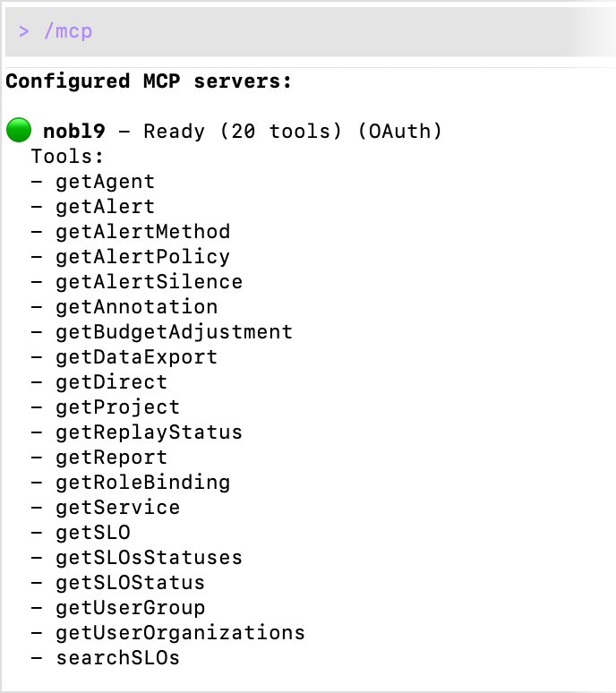Select the "Configured MCP servers:" heading
Screen dimensions: 616x693
[x=149, y=81]
